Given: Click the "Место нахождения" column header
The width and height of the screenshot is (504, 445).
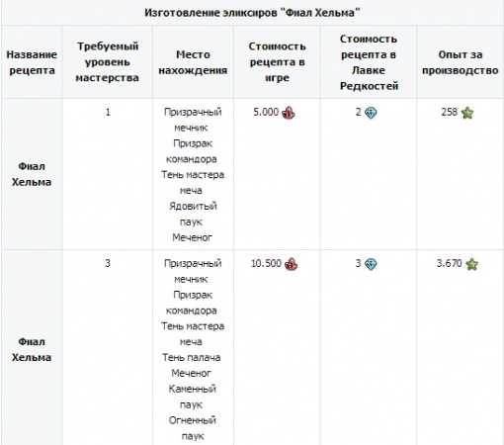Looking at the screenshot, I should [x=193, y=62].
